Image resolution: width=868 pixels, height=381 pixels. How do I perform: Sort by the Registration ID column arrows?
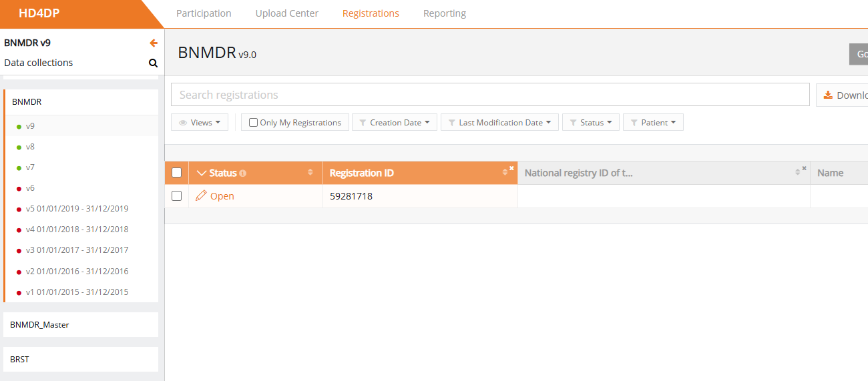[x=505, y=173]
